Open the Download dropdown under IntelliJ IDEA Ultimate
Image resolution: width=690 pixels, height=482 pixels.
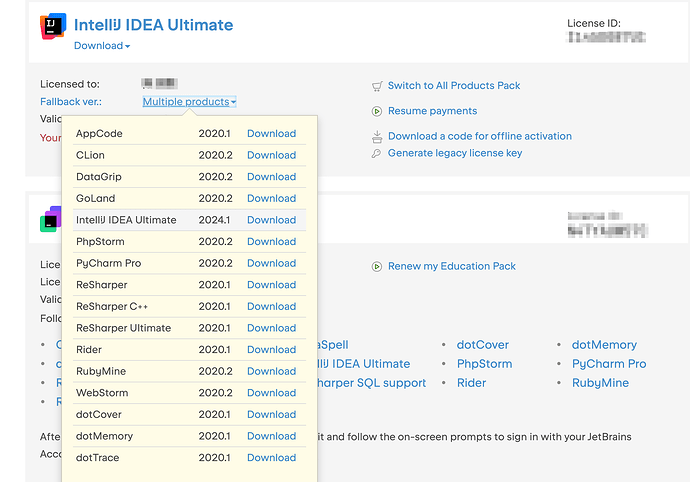pos(102,46)
